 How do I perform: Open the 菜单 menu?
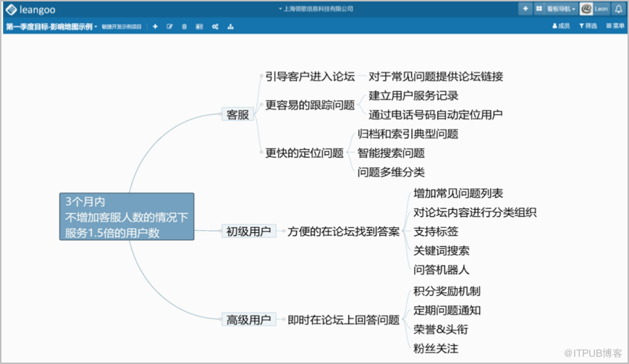pos(615,25)
